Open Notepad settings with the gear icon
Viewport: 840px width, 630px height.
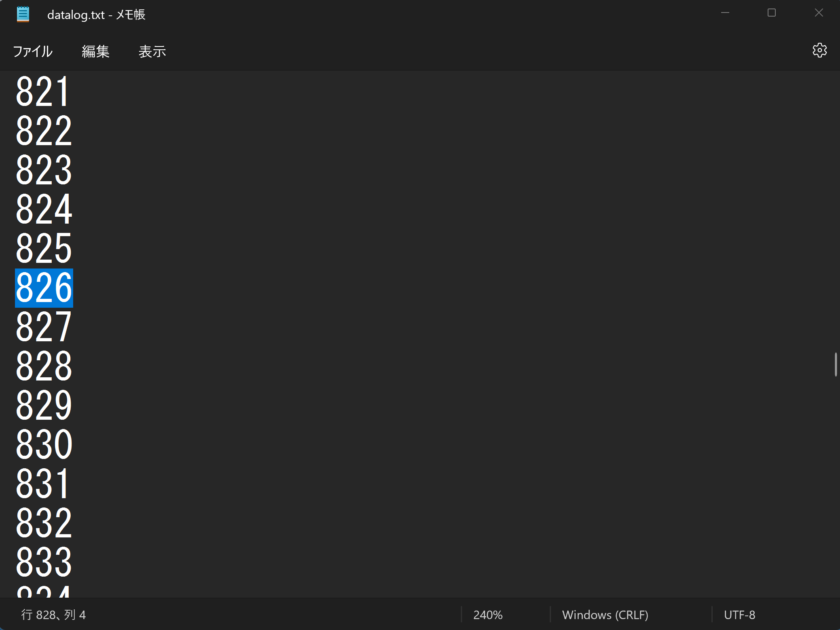coord(820,50)
